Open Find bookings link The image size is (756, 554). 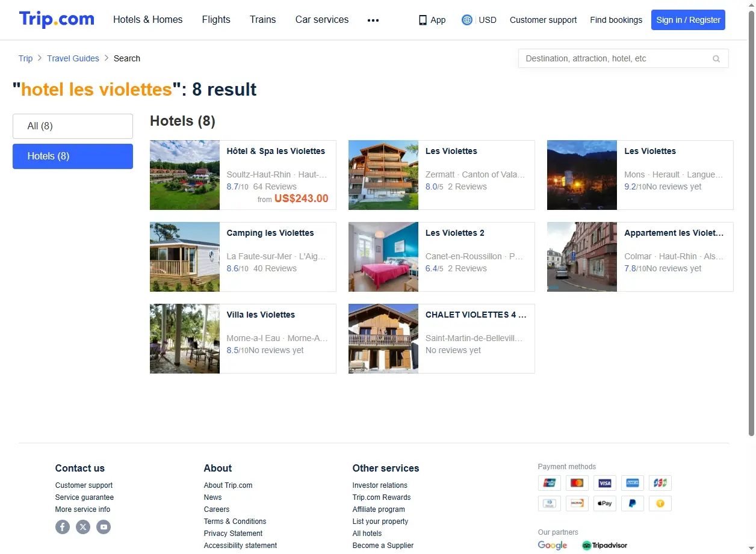point(616,20)
